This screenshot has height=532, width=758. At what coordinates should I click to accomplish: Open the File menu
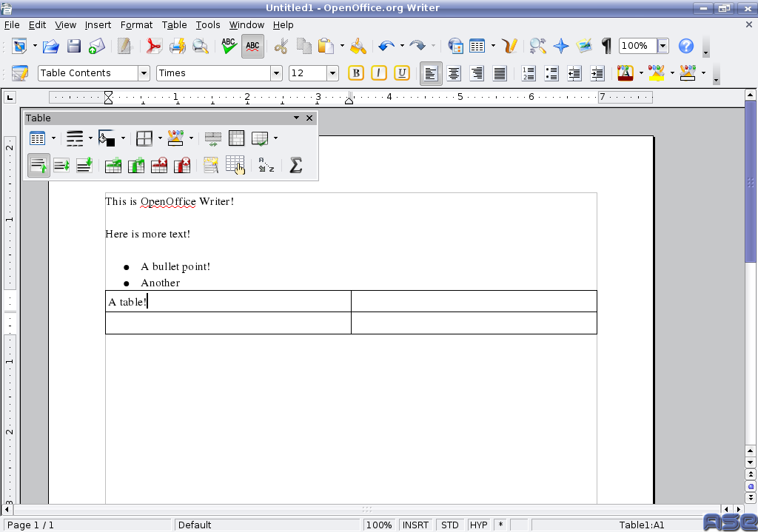coord(12,24)
